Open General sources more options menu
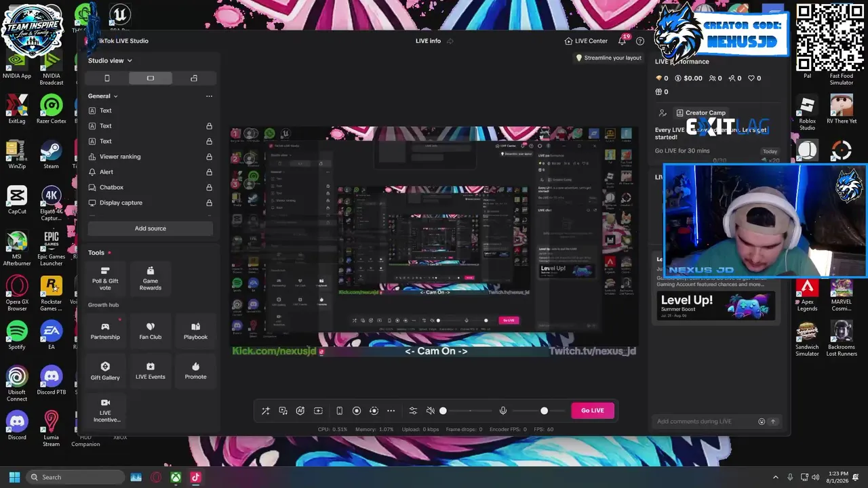This screenshot has height=488, width=868. 209,96
